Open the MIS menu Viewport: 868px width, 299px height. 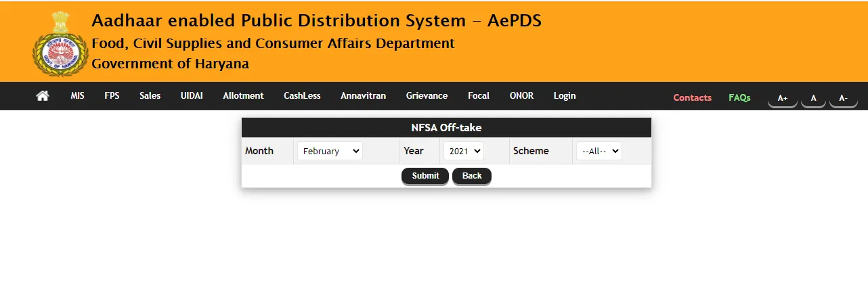coord(77,96)
